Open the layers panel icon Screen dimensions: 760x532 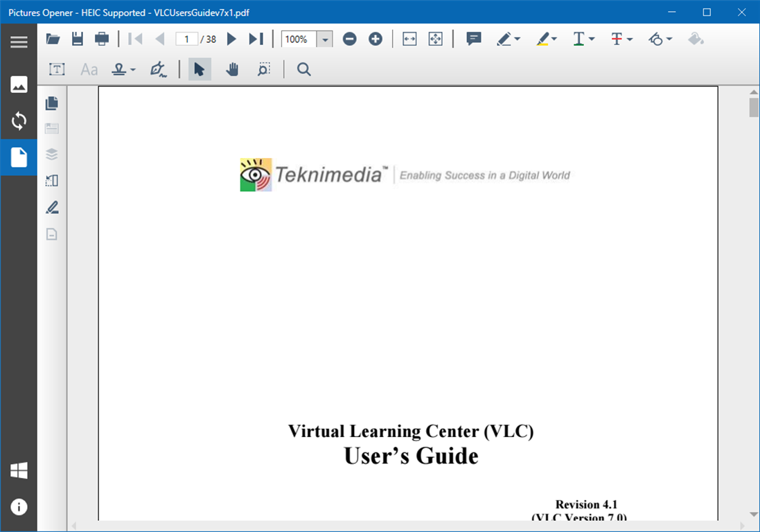click(x=52, y=154)
